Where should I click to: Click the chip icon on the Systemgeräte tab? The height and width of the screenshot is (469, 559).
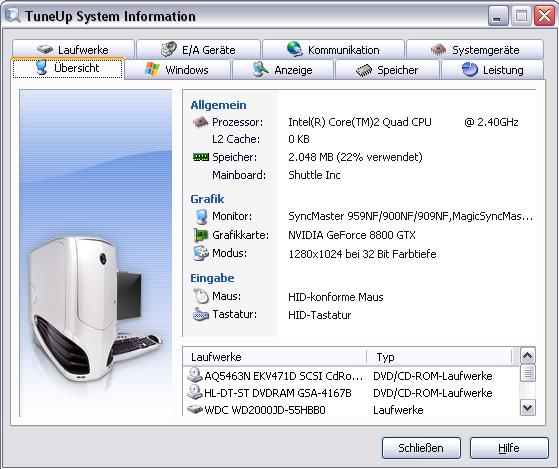(438, 49)
